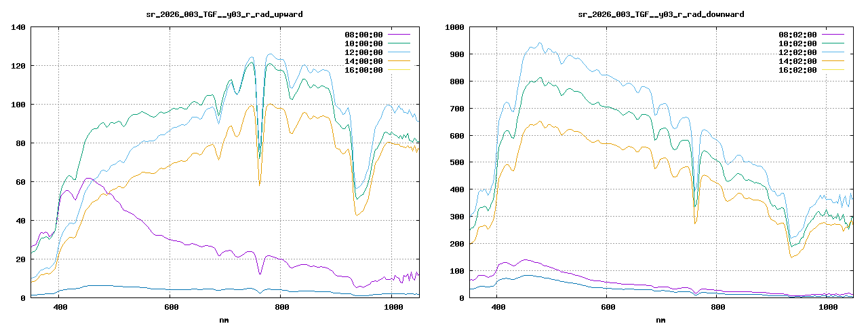Click the 140 y-axis tick label
The width and height of the screenshot is (868, 326).
pyautogui.click(x=18, y=27)
